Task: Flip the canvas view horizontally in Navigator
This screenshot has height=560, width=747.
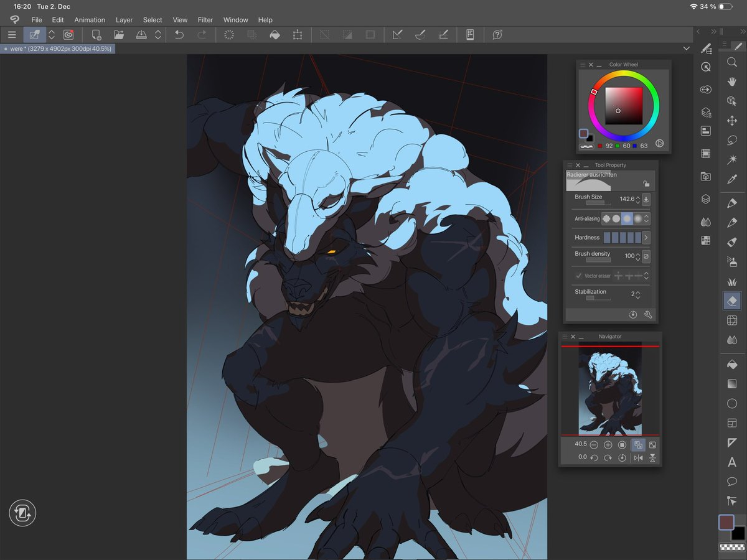Action: point(638,457)
